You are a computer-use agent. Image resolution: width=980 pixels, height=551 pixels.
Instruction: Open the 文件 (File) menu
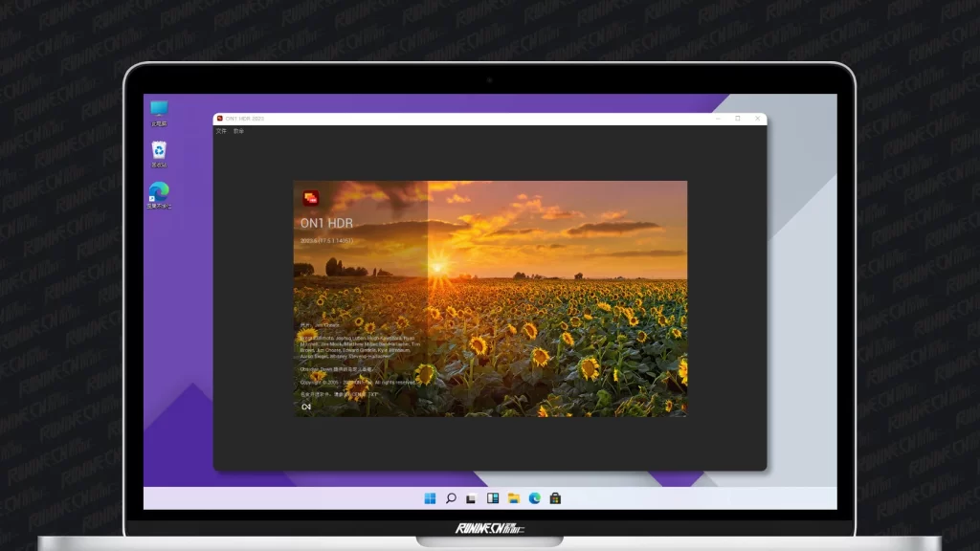coord(222,131)
